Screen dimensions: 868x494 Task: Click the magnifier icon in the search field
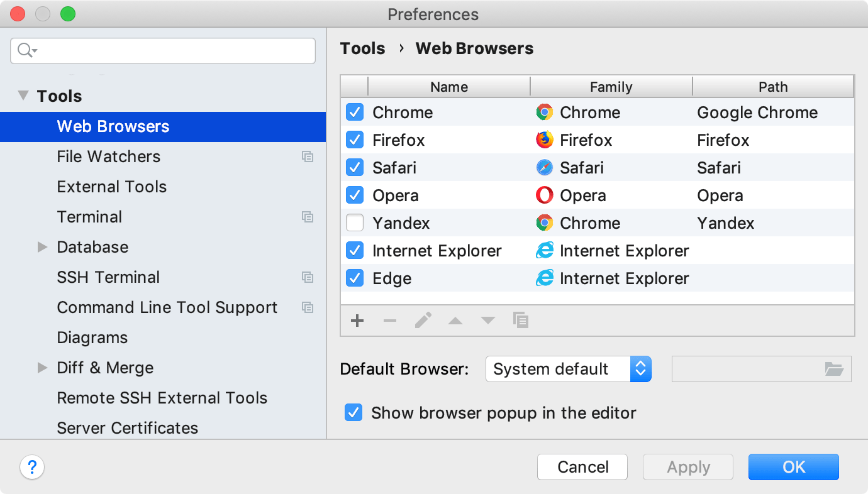(27, 51)
